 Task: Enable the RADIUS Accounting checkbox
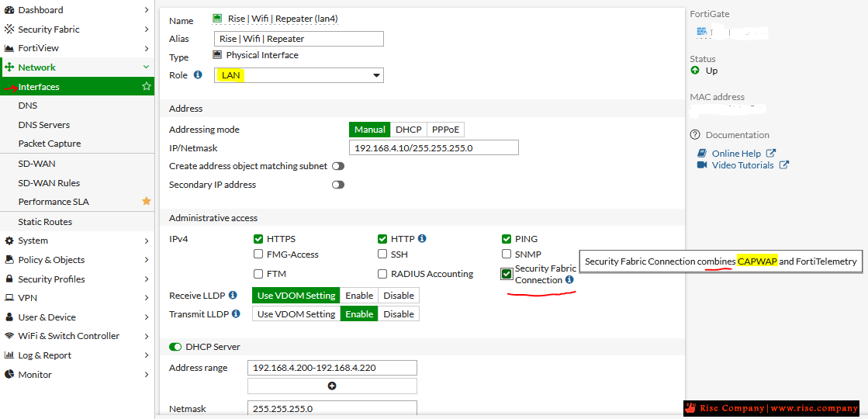click(x=382, y=273)
